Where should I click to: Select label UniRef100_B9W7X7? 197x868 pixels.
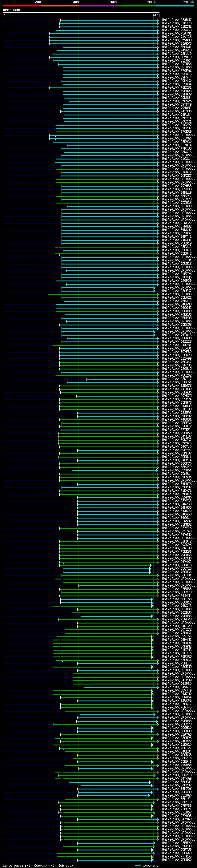(177, 440)
